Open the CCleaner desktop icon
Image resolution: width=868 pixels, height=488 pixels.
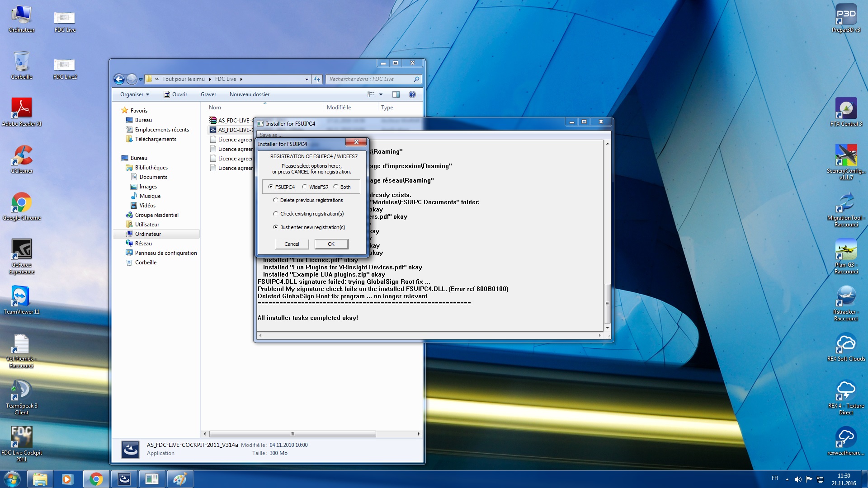click(22, 156)
